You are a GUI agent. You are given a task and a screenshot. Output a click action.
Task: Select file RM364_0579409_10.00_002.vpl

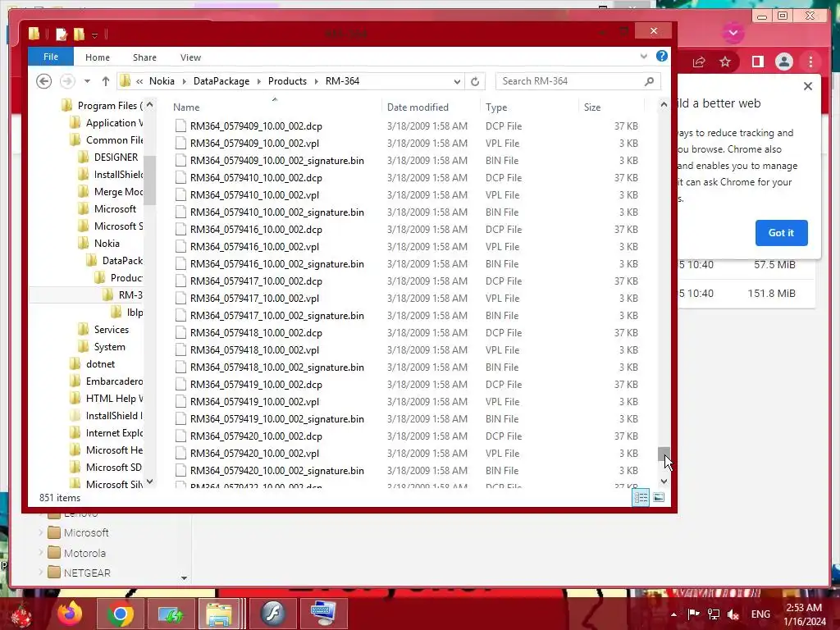pos(254,144)
